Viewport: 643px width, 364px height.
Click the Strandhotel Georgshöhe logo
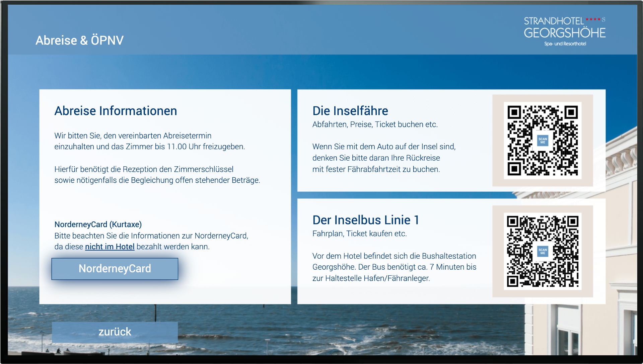(565, 31)
